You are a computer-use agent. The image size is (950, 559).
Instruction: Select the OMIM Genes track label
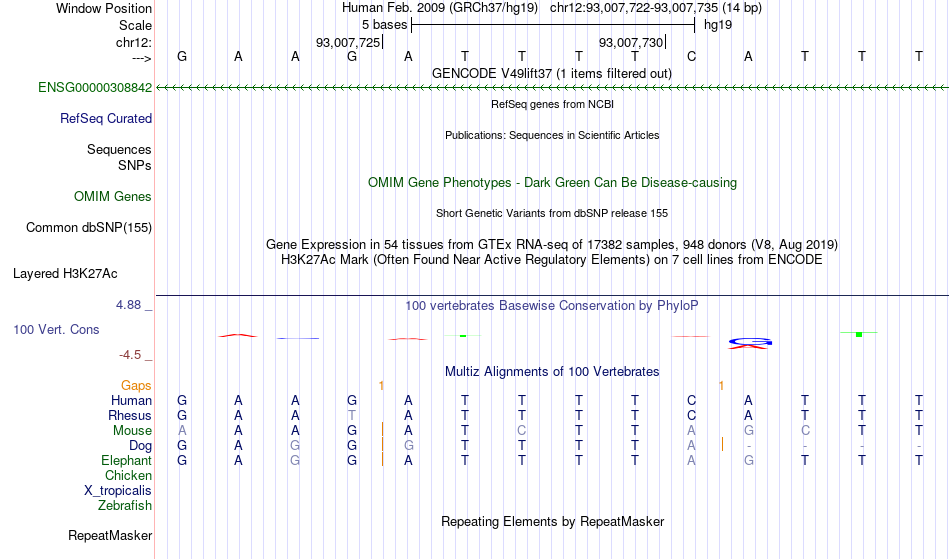click(113, 197)
